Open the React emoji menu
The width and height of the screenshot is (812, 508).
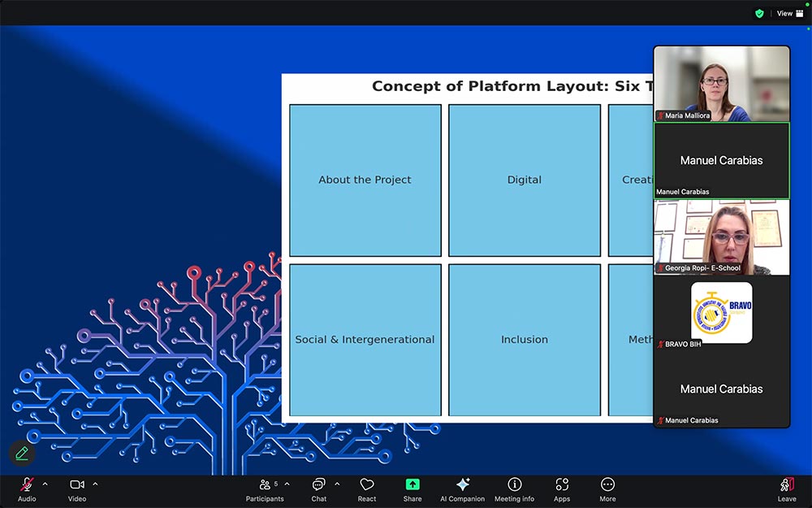[x=367, y=488]
